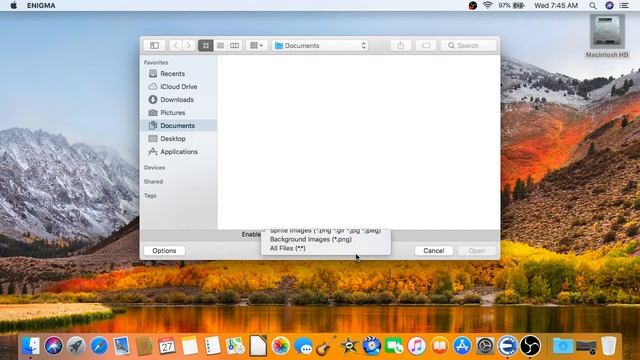Open FaceTime from the Dock
This screenshot has height=360, width=640.
[394, 346]
